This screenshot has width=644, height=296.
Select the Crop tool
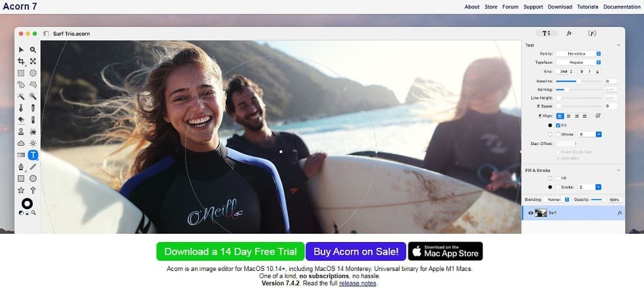(x=21, y=61)
